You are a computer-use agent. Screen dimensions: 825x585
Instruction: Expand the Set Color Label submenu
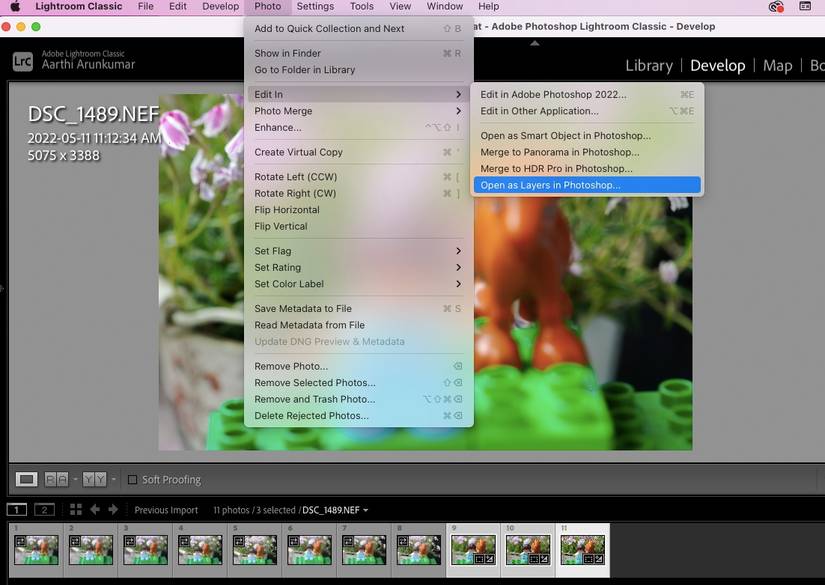[358, 284]
